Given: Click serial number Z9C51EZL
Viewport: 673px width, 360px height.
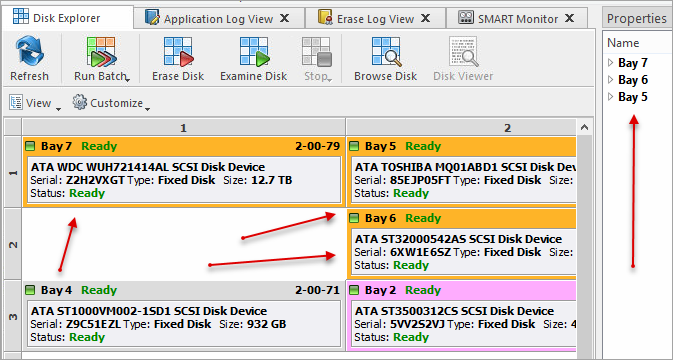Looking at the screenshot, I should pyautogui.click(x=93, y=324).
